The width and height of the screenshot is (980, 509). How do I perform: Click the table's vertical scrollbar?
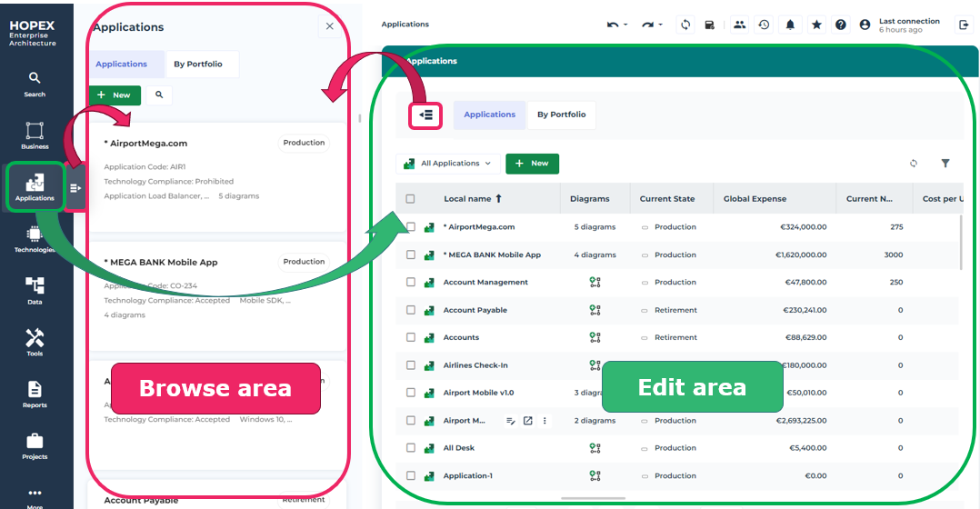pyautogui.click(x=961, y=243)
